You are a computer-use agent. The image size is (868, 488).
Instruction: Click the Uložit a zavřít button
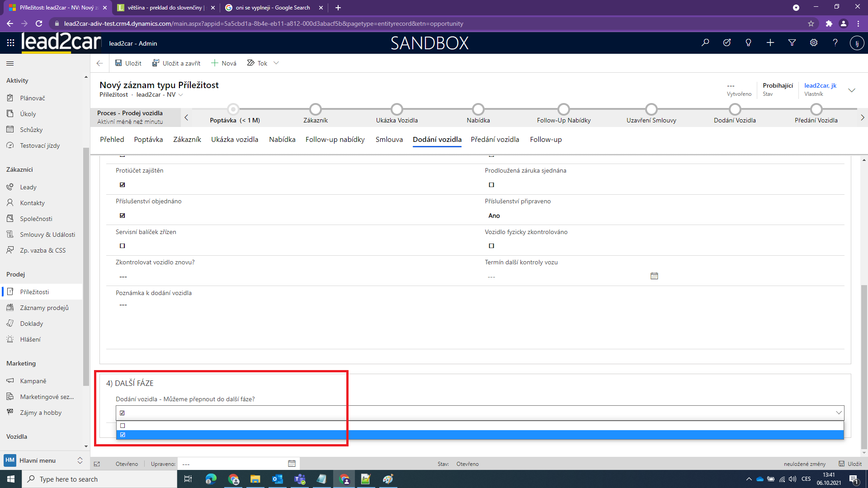(176, 63)
